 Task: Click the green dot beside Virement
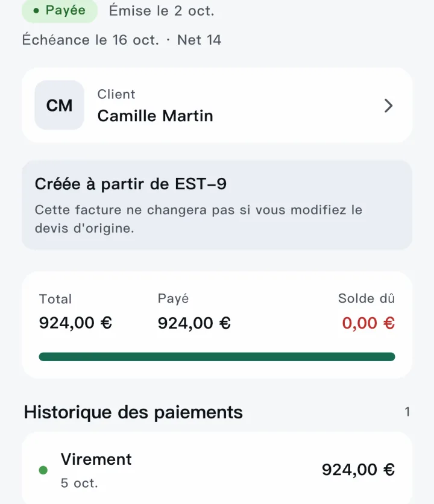[43, 470]
